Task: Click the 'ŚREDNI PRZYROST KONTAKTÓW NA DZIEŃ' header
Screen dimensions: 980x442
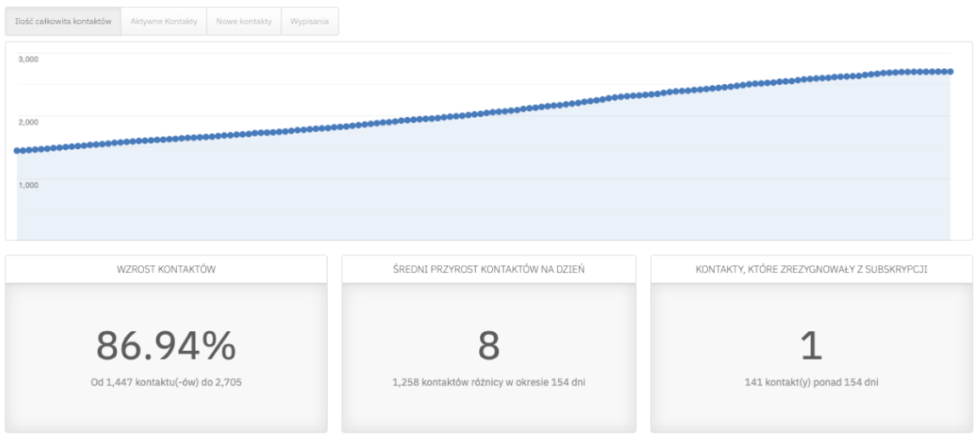Action: point(489,270)
